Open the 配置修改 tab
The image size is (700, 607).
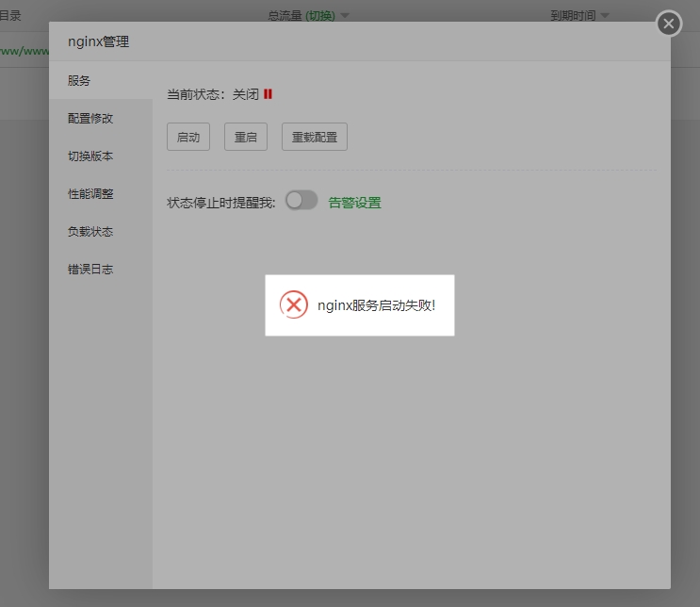(x=101, y=119)
